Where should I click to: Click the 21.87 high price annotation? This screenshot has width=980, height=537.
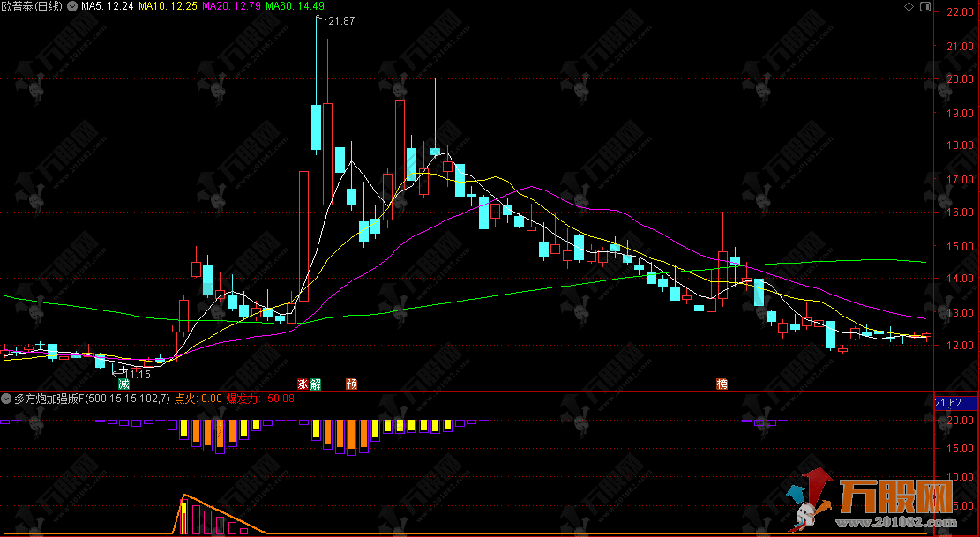340,21
